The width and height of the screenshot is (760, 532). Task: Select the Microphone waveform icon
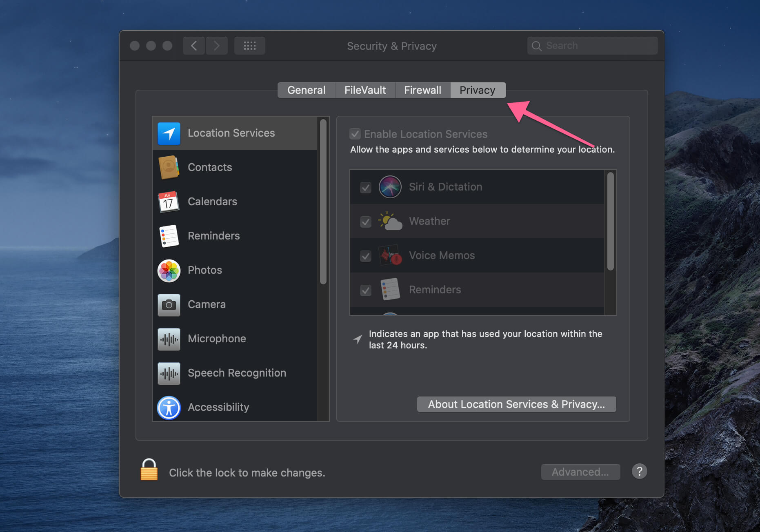[x=169, y=339]
